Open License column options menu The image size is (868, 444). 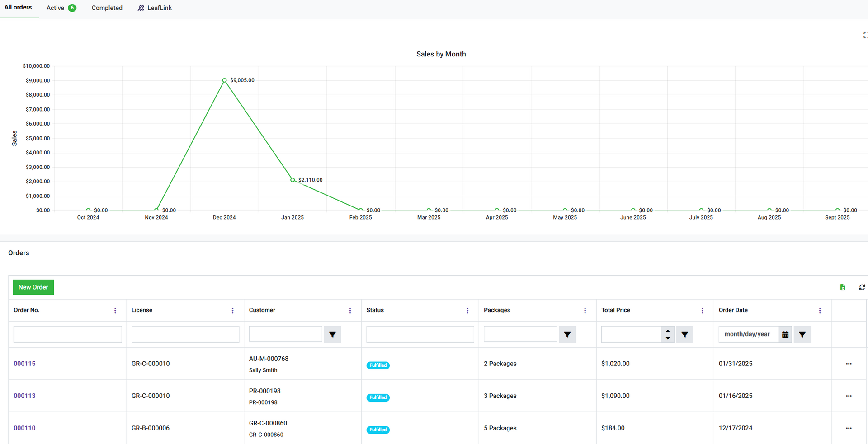[233, 310]
